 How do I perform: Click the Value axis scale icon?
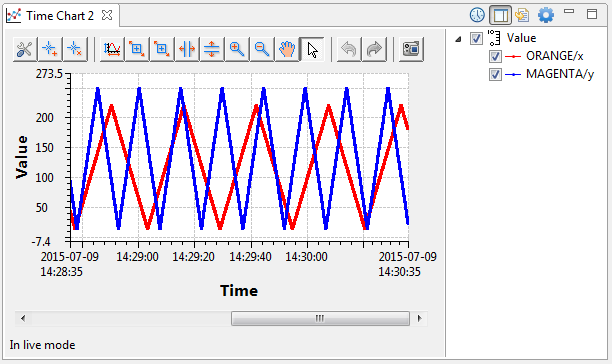coord(494,38)
